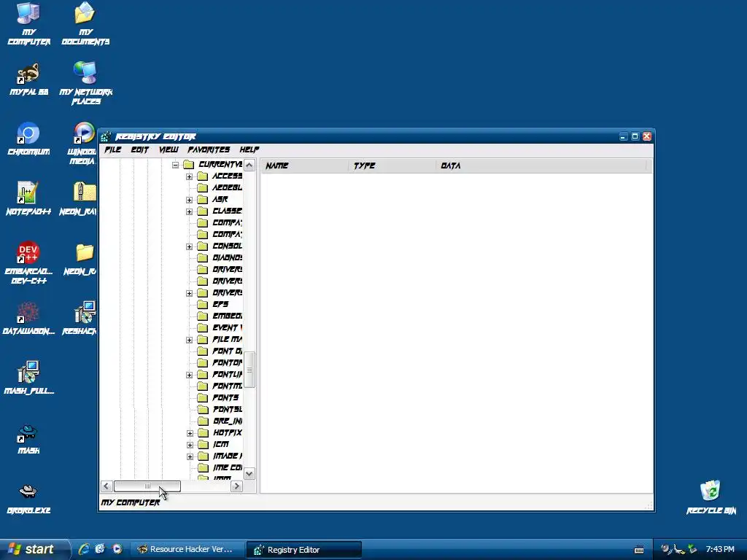
Task: Open the Favorites menu
Action: pos(209,149)
